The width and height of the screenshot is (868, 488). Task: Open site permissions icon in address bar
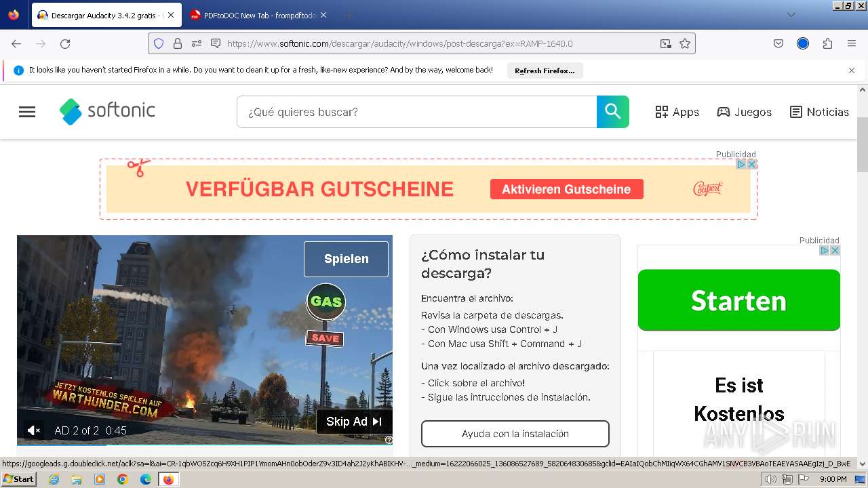click(197, 43)
